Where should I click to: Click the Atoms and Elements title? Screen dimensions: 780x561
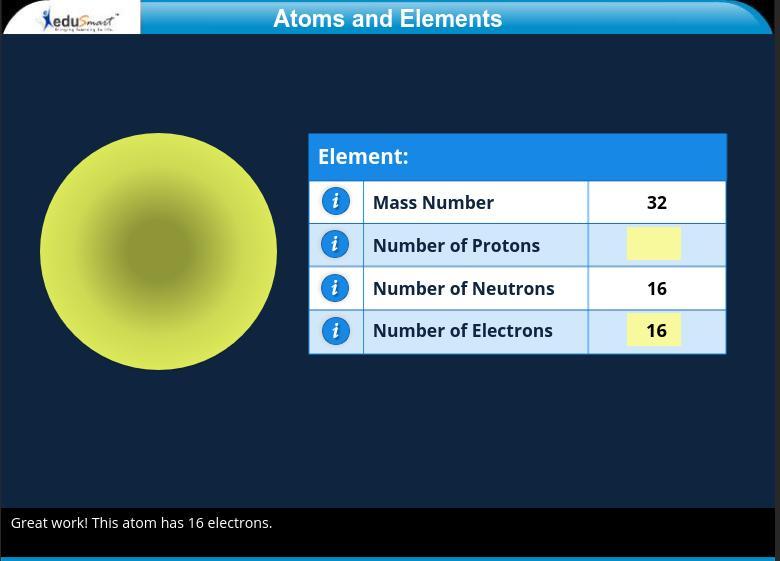coord(387,19)
